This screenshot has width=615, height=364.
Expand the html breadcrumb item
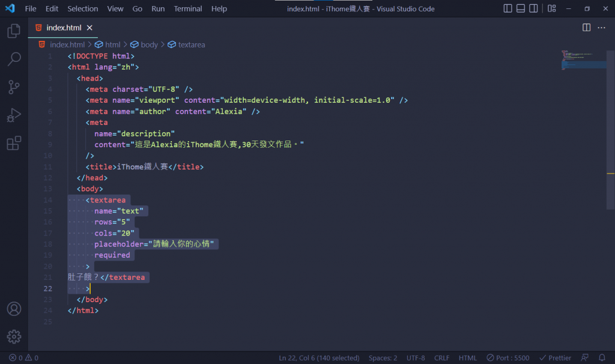108,44
